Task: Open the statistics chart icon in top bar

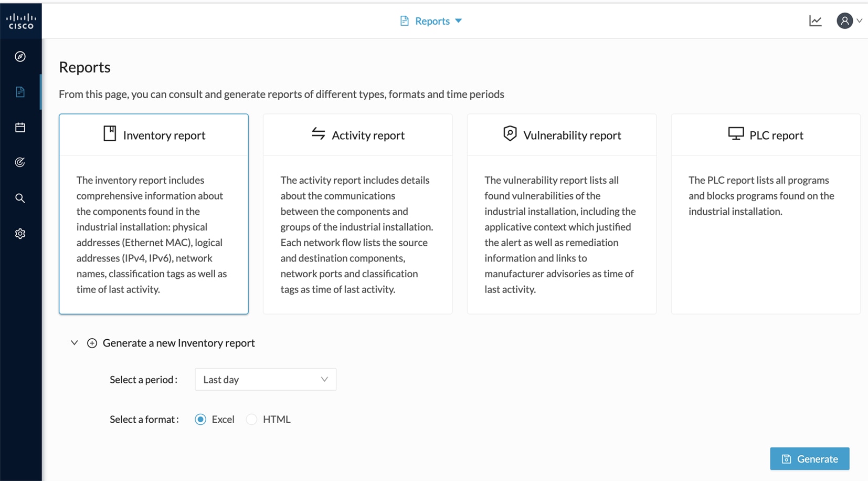Action: click(x=815, y=20)
